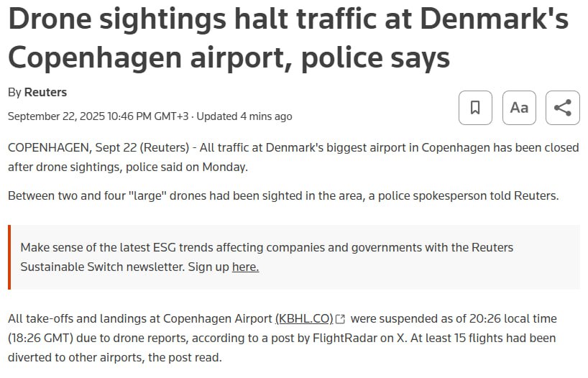Click the share article icon
Viewport: 588px width, 378px height.
[x=563, y=108]
